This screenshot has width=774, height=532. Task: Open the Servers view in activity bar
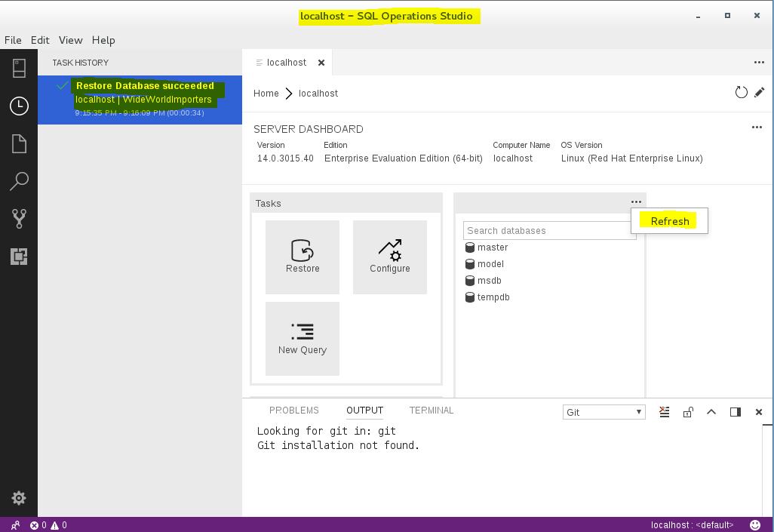(x=19, y=68)
